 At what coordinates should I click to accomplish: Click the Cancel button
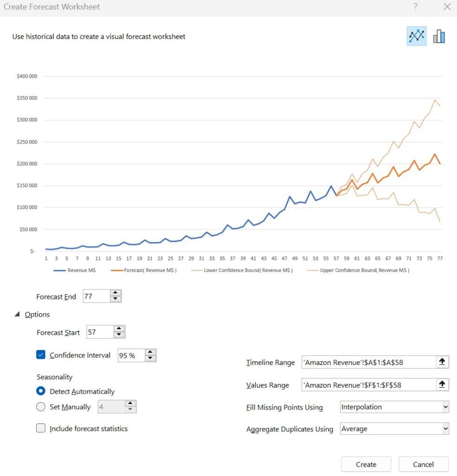(423, 464)
